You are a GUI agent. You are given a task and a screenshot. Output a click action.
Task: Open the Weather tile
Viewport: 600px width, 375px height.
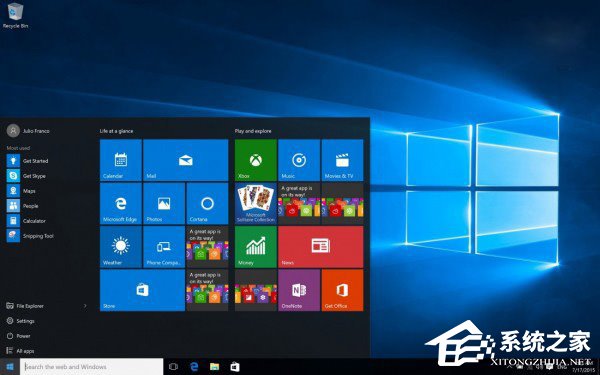(121, 247)
